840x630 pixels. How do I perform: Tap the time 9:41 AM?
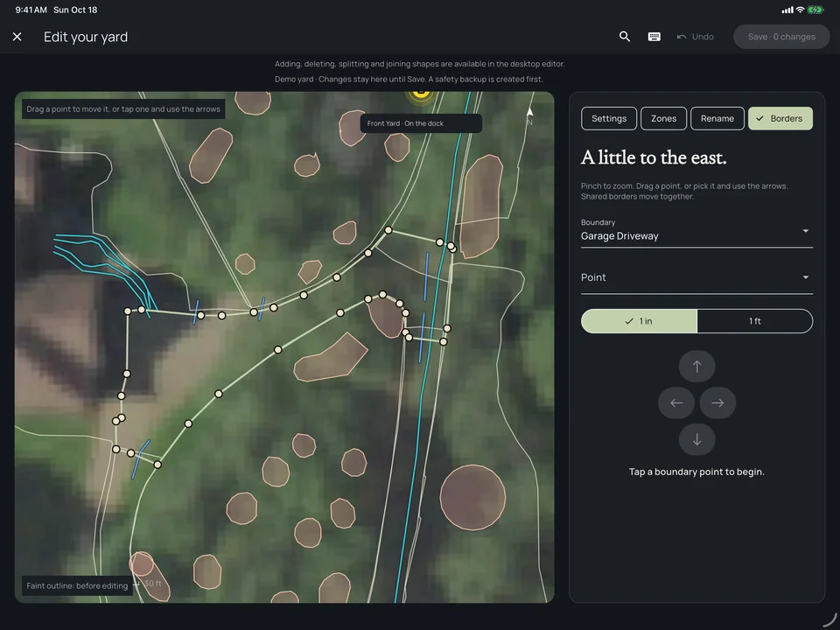[31, 10]
